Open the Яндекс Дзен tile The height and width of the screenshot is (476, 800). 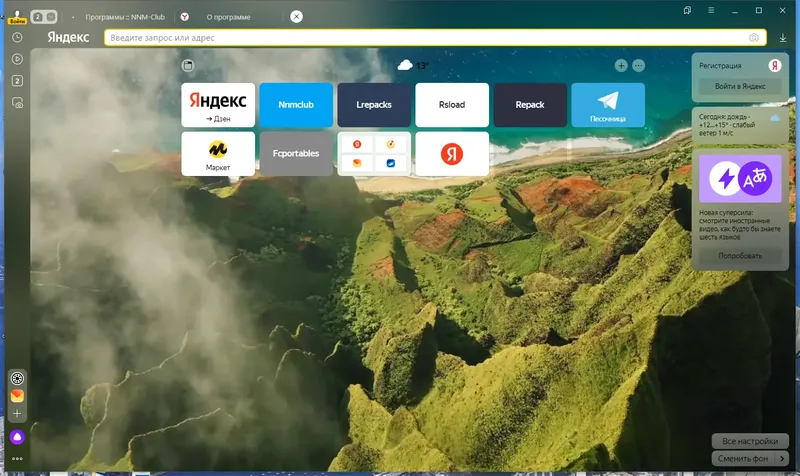click(218, 105)
